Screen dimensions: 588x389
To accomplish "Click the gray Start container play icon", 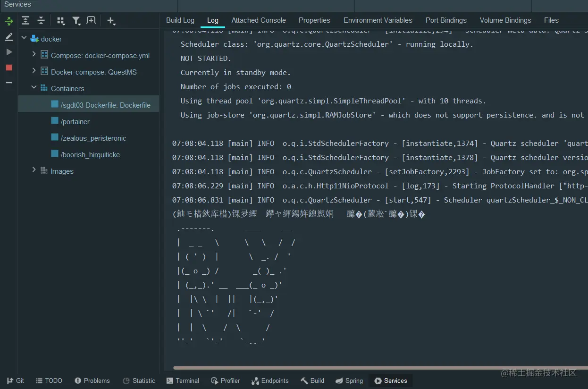I will (x=9, y=52).
